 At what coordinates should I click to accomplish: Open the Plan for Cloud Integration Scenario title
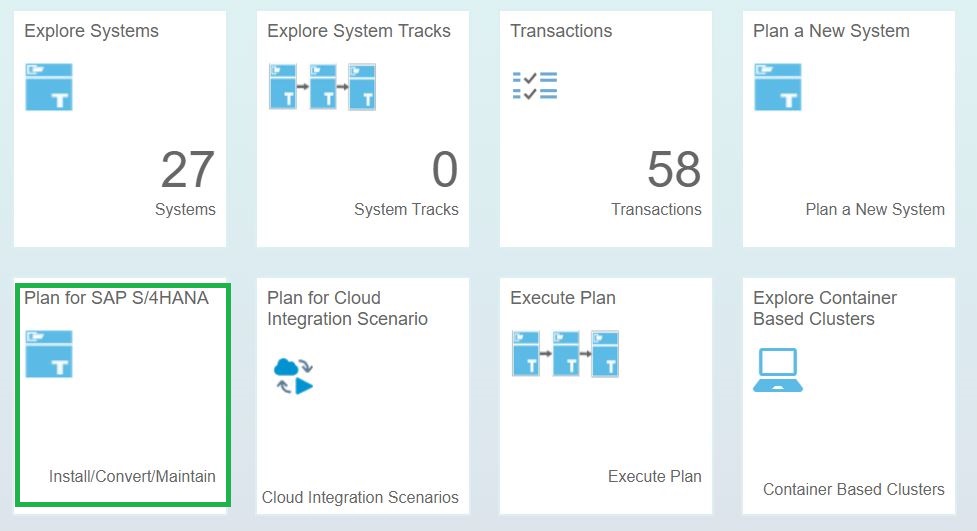pyautogui.click(x=348, y=309)
